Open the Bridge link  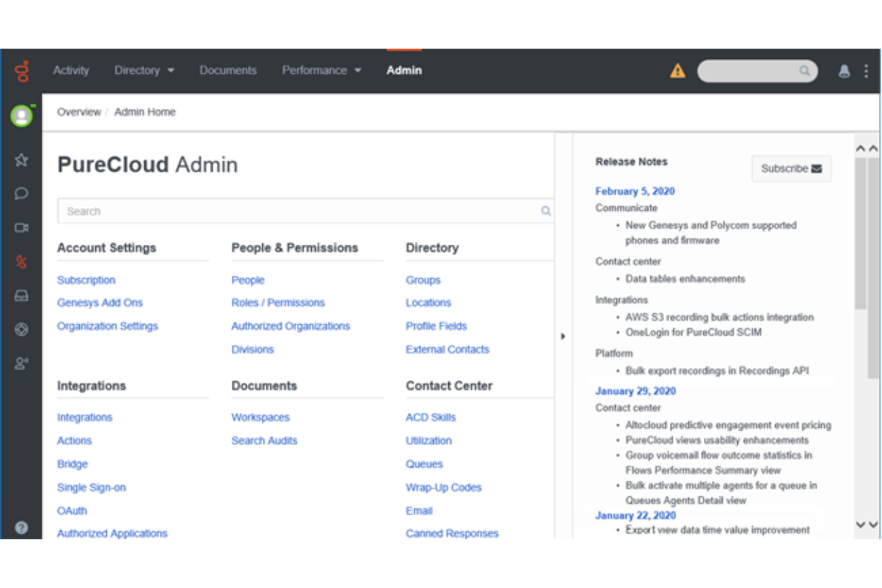click(x=73, y=463)
